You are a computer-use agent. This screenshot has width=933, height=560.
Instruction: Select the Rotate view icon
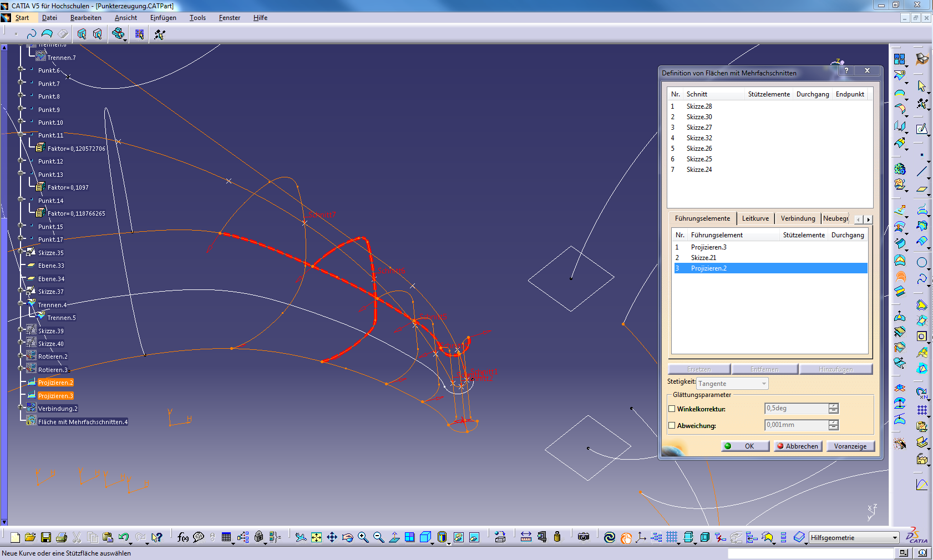tap(347, 537)
